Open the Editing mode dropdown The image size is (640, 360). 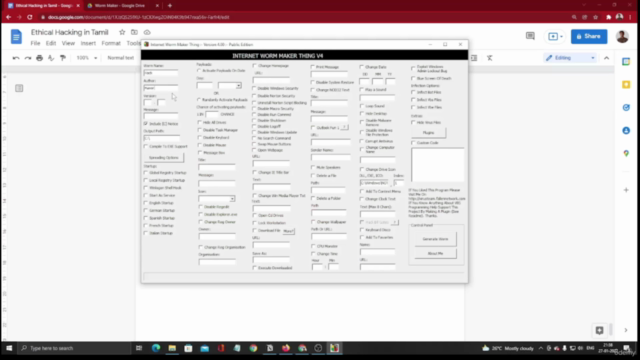coord(570,58)
